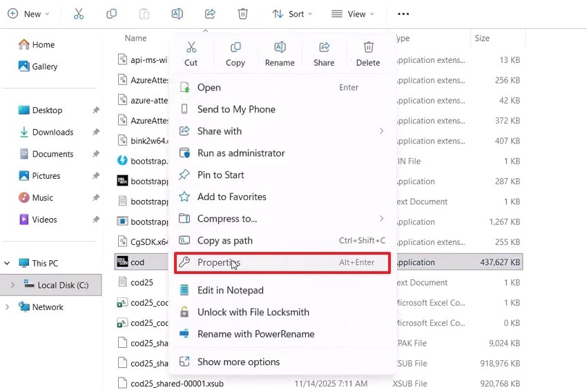Select Pin to Start
The height and width of the screenshot is (392, 587).
pyautogui.click(x=282, y=175)
